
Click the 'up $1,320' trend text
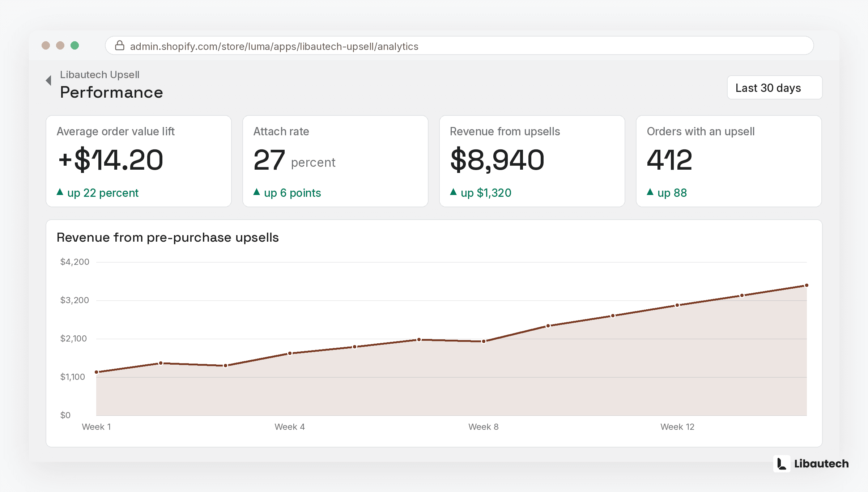[486, 193]
